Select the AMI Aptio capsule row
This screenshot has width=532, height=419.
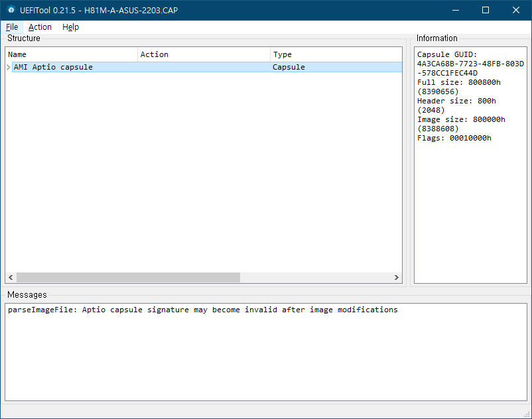tap(207, 67)
